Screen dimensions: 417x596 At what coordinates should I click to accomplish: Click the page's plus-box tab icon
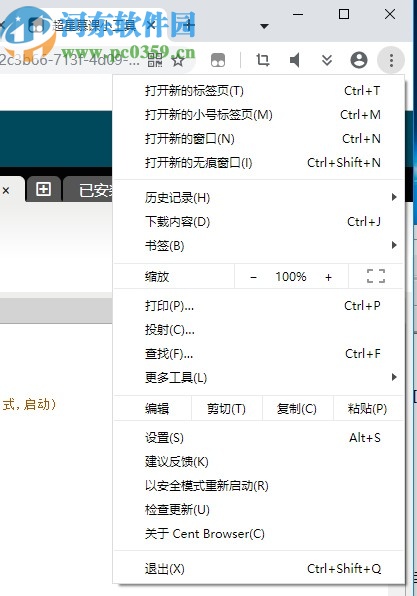43,189
